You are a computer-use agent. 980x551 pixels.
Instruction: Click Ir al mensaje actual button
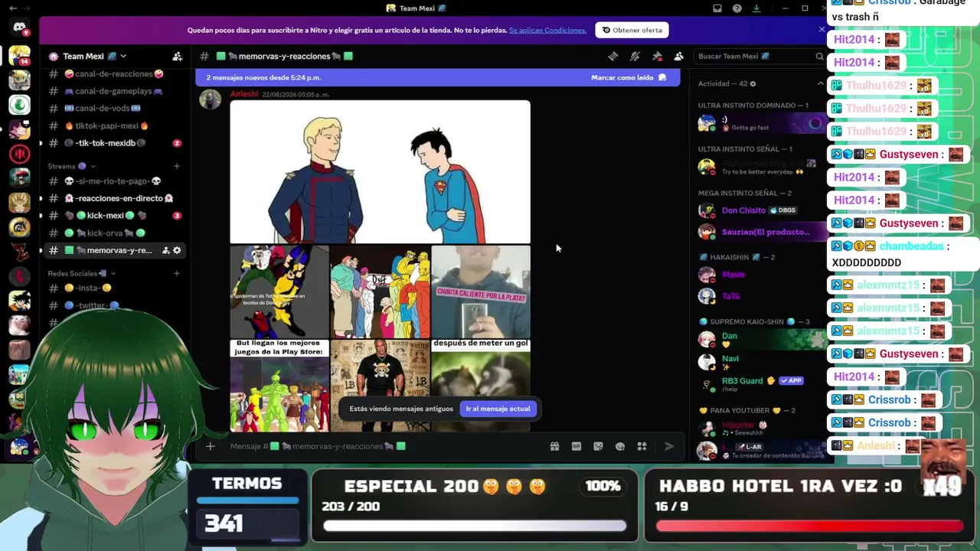498,409
